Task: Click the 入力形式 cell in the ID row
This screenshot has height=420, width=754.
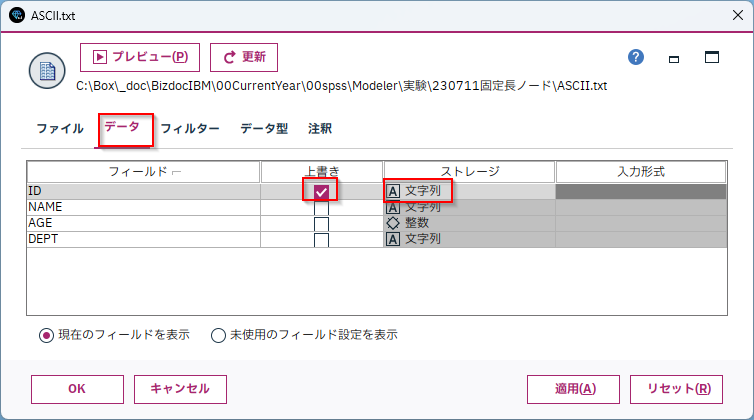Action: (x=641, y=191)
